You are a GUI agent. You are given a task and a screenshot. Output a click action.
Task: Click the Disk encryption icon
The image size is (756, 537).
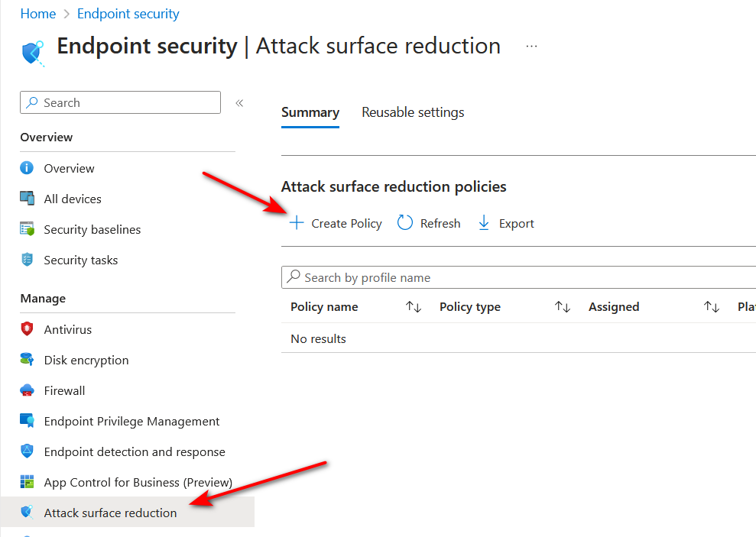point(27,360)
